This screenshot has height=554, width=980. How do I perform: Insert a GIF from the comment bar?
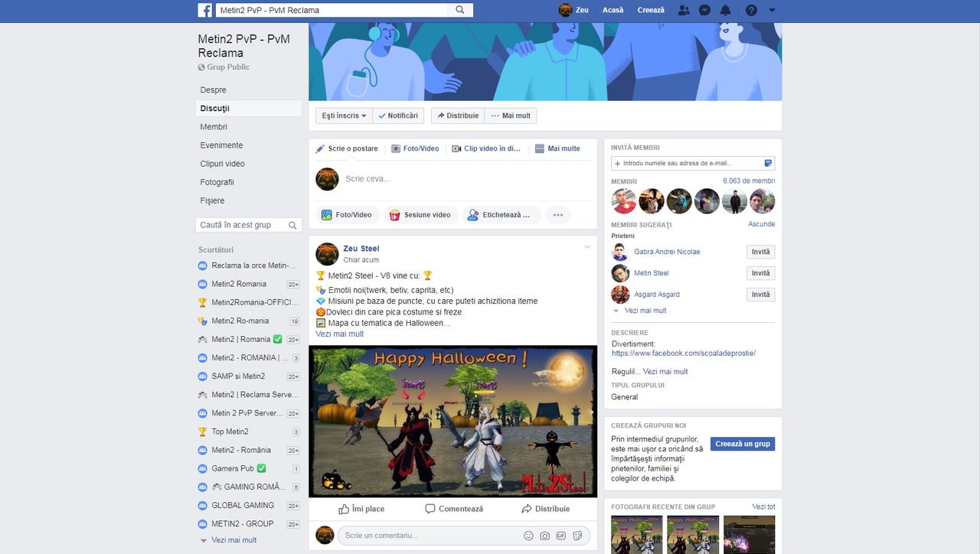point(561,536)
